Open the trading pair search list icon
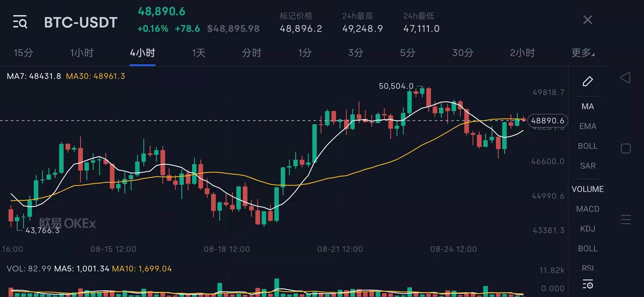Image resolution: width=644 pixels, height=297 pixels. (x=20, y=22)
